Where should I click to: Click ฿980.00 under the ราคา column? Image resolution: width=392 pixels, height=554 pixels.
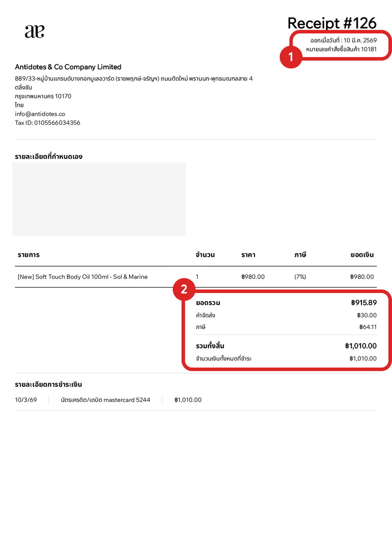tap(253, 277)
